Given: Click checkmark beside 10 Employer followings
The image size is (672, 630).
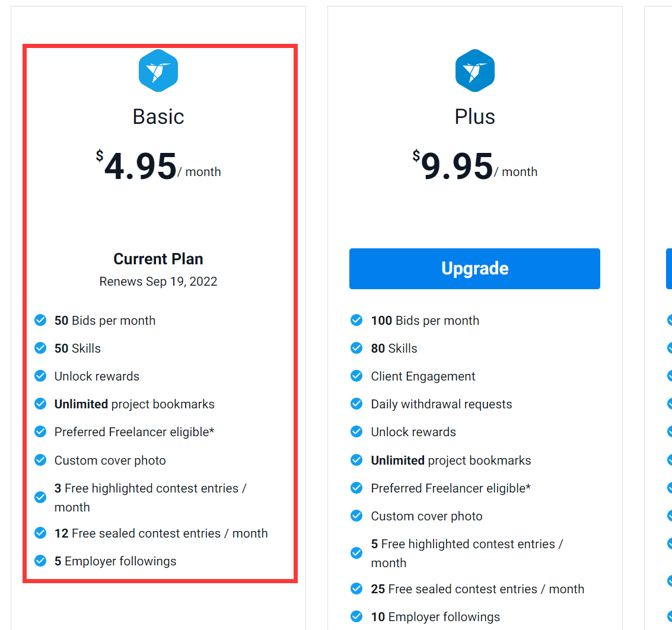Looking at the screenshot, I should (356, 617).
